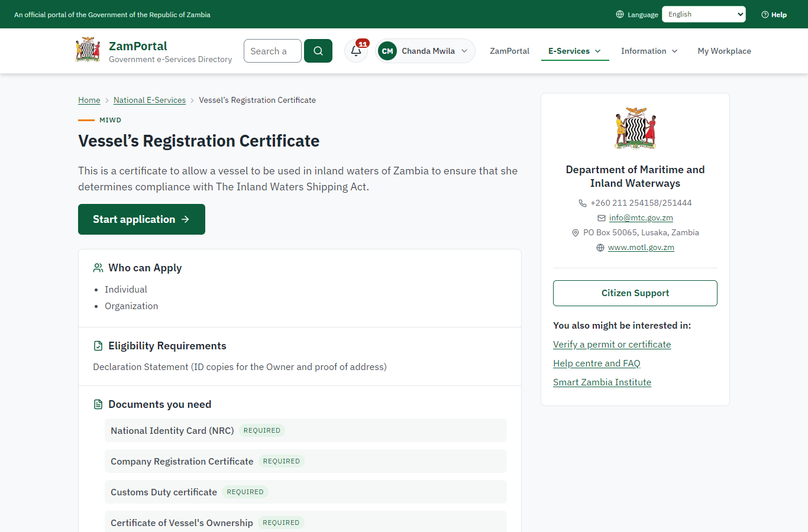Click the Help question mark icon
808x532 pixels.
pyautogui.click(x=765, y=15)
